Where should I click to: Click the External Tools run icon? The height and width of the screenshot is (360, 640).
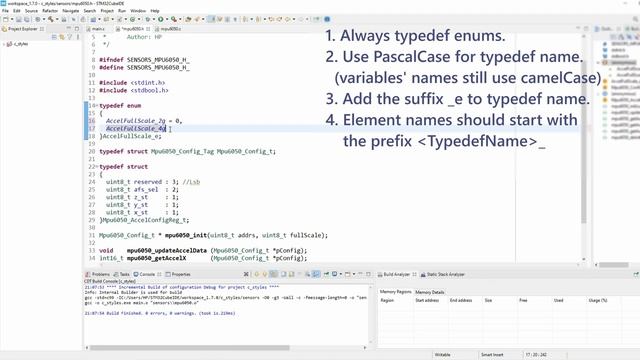[x=174, y=19]
